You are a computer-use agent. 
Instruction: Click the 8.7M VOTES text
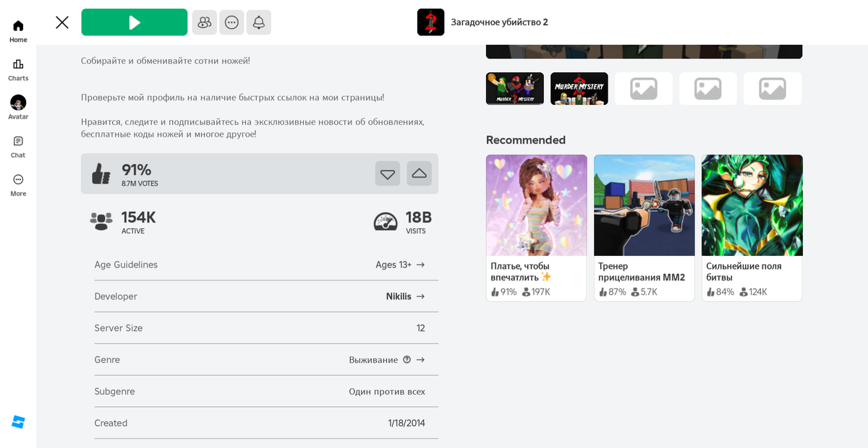[140, 184]
